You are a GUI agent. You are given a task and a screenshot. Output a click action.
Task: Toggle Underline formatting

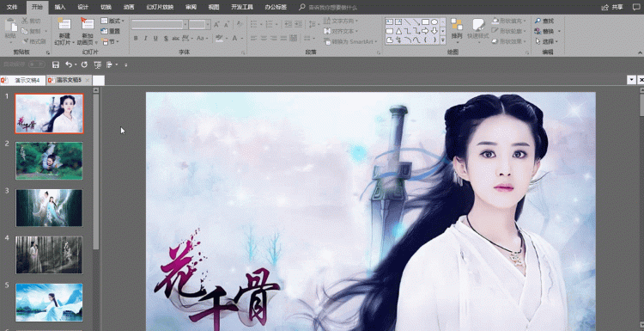coord(155,38)
